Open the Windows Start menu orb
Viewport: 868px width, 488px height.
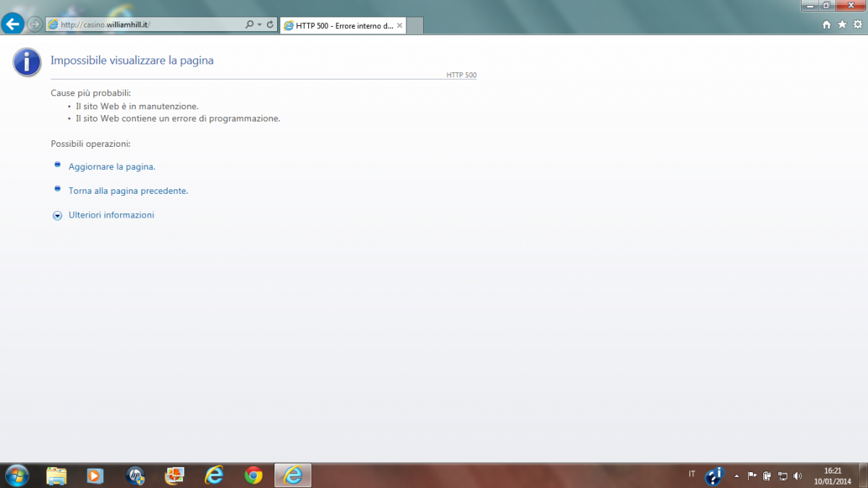click(x=16, y=475)
